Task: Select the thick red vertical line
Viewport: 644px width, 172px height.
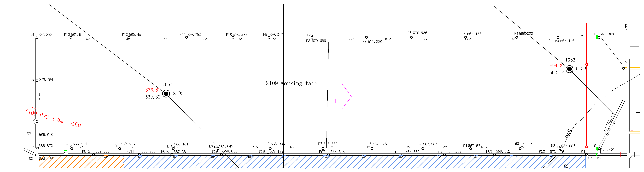Action: tap(587, 100)
